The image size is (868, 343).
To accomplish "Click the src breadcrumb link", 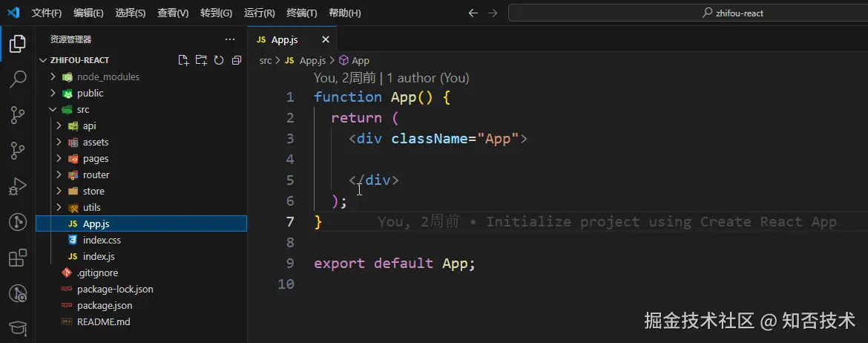I will click(x=266, y=60).
